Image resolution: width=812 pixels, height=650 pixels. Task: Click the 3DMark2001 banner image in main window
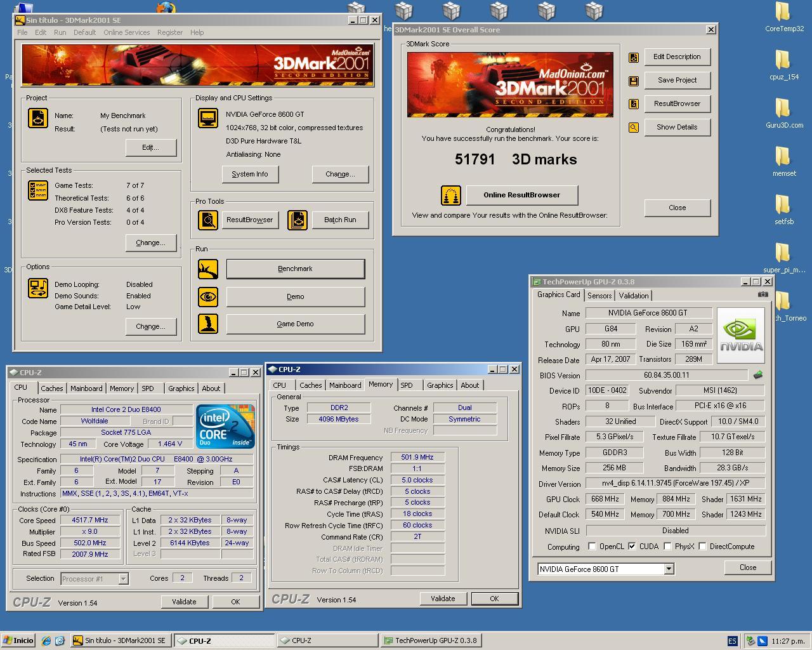pos(197,65)
